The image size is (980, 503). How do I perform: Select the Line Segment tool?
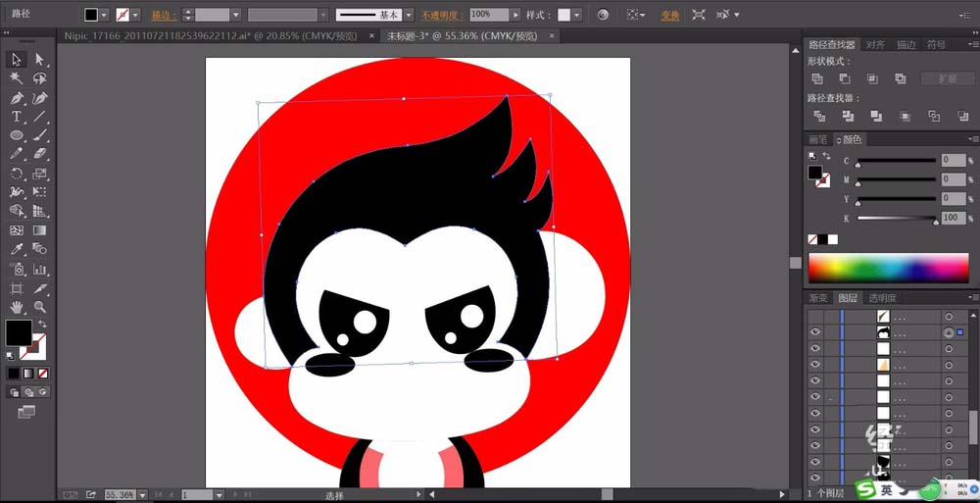[39, 117]
